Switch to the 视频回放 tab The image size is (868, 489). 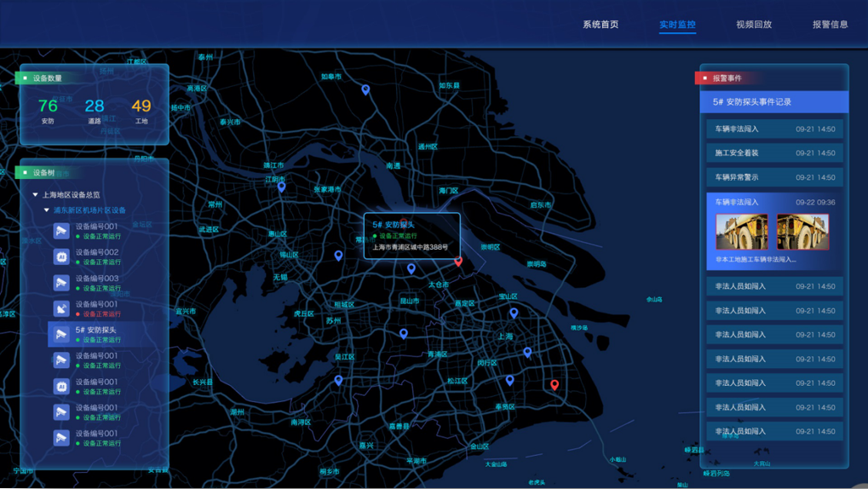point(754,25)
